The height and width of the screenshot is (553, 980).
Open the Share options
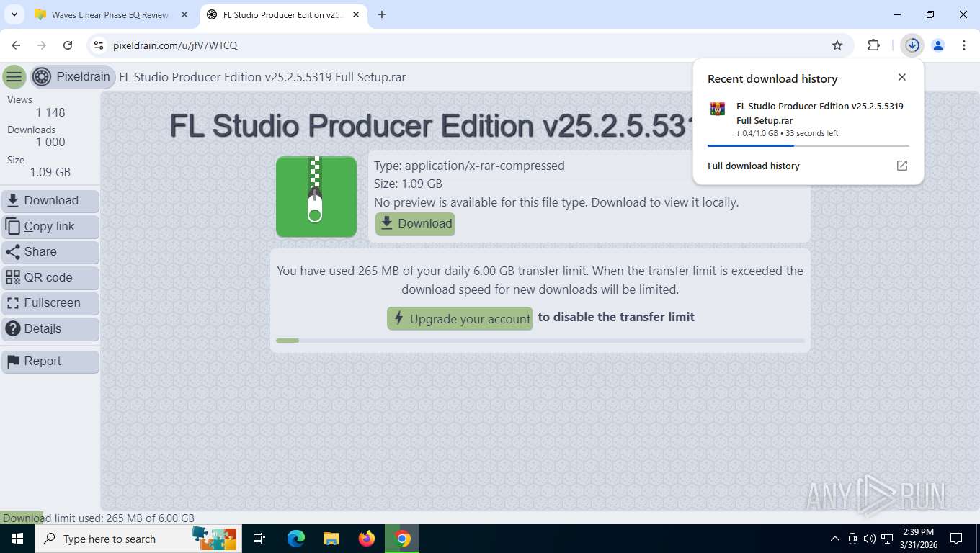click(x=50, y=252)
